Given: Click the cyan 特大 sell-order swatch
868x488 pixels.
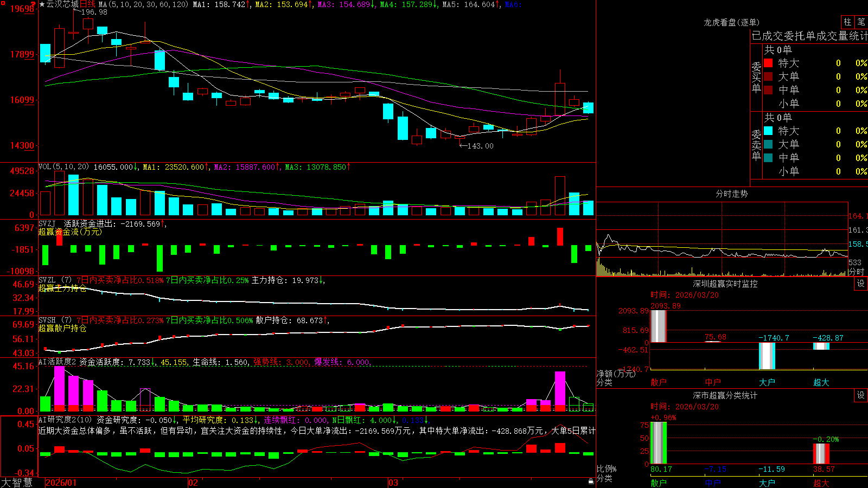Looking at the screenshot, I should (768, 131).
